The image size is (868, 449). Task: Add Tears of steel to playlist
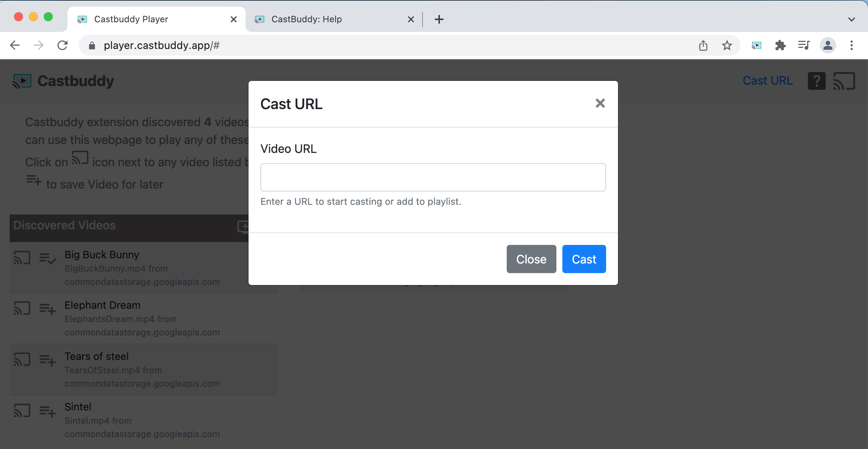tap(47, 360)
